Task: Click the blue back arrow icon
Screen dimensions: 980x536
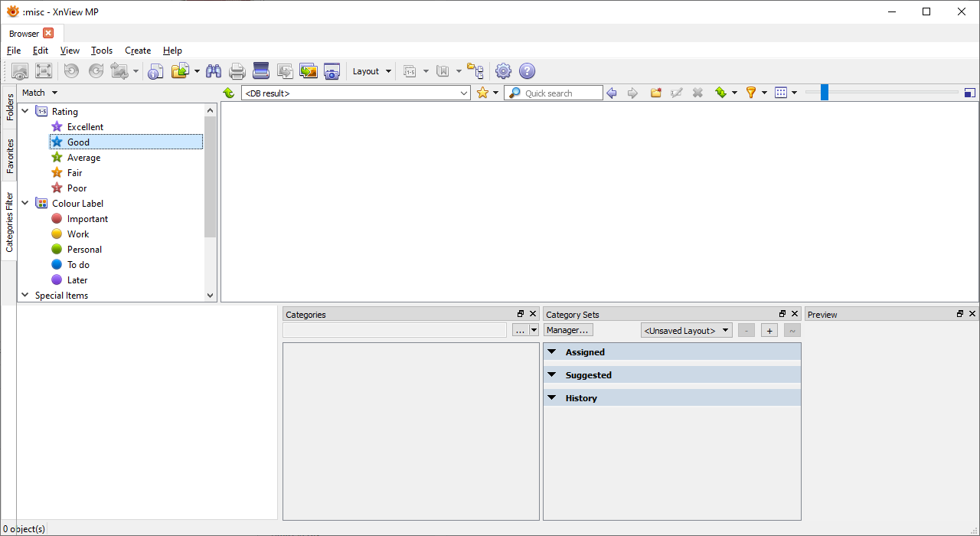Action: pos(611,93)
